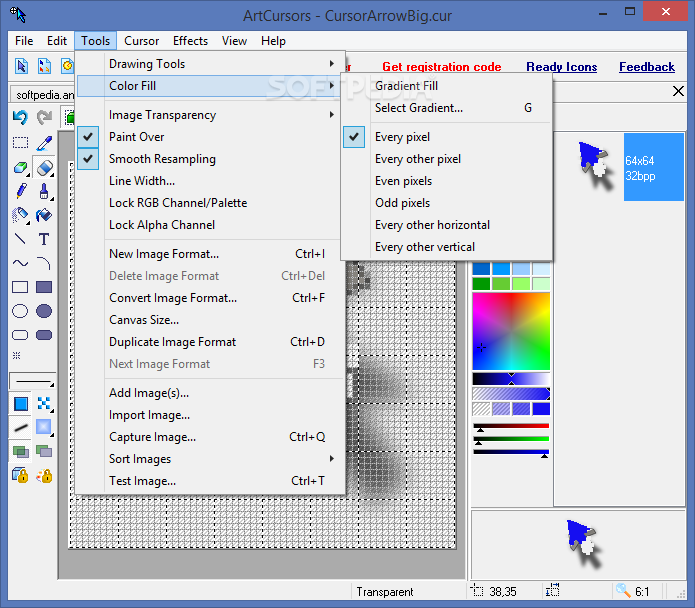The width and height of the screenshot is (695, 608).
Task: Open the dotted pattern fill options
Action: pyautogui.click(x=44, y=403)
